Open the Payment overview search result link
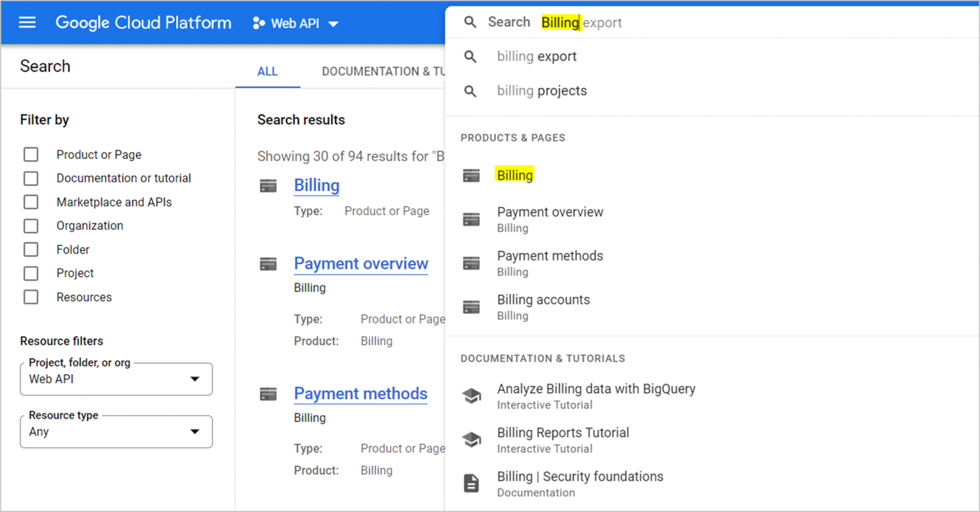The height and width of the screenshot is (512, 980). click(x=361, y=264)
